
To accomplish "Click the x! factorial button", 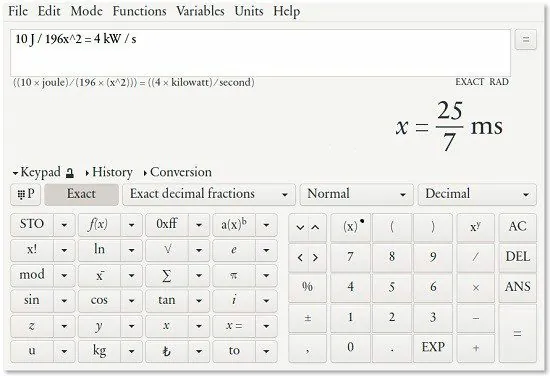I will (32, 250).
